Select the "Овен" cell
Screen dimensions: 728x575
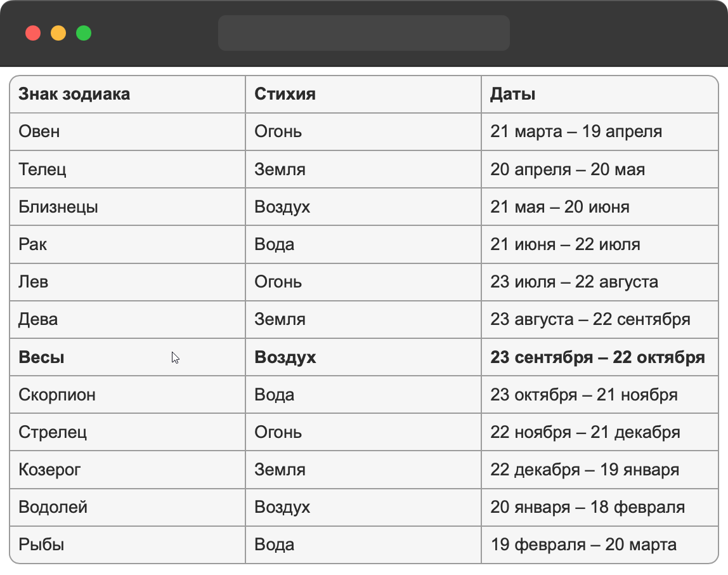point(39,131)
